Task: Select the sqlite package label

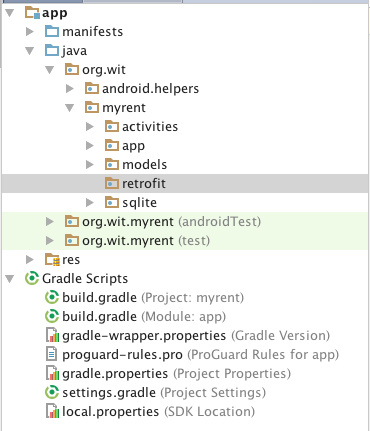Action: [x=139, y=203]
